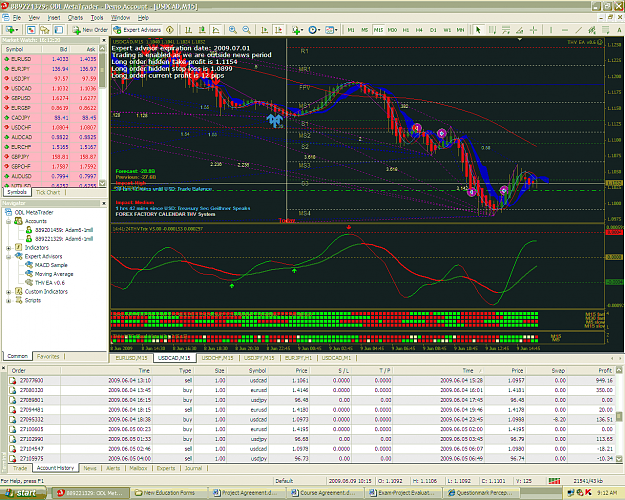Open the Insert menu

tap(54, 18)
